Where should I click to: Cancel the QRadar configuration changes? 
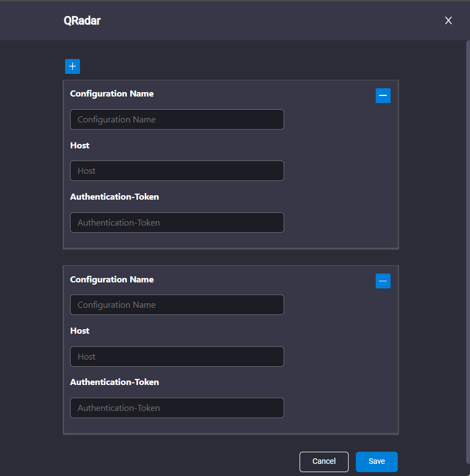324,462
